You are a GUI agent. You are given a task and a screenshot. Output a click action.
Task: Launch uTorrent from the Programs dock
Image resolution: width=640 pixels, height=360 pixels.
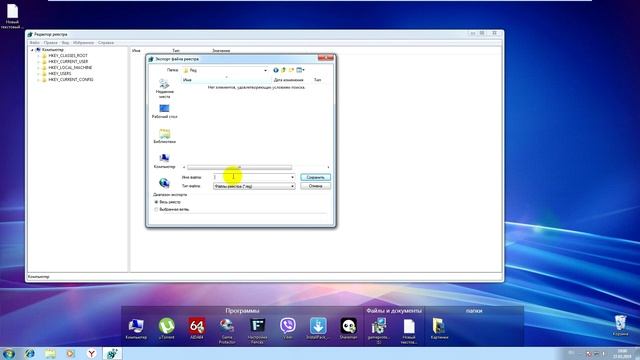(x=167, y=329)
